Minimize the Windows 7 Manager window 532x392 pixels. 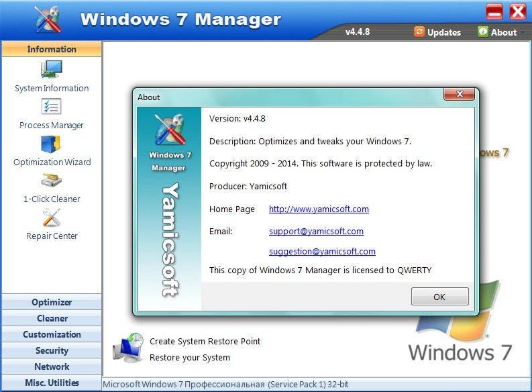coord(494,12)
